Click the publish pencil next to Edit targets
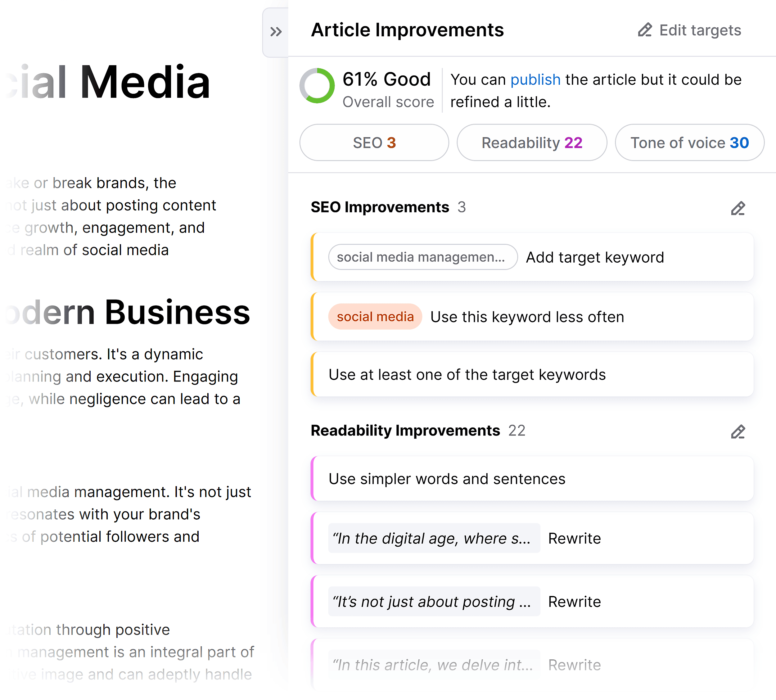This screenshot has height=700, width=776. click(x=645, y=30)
